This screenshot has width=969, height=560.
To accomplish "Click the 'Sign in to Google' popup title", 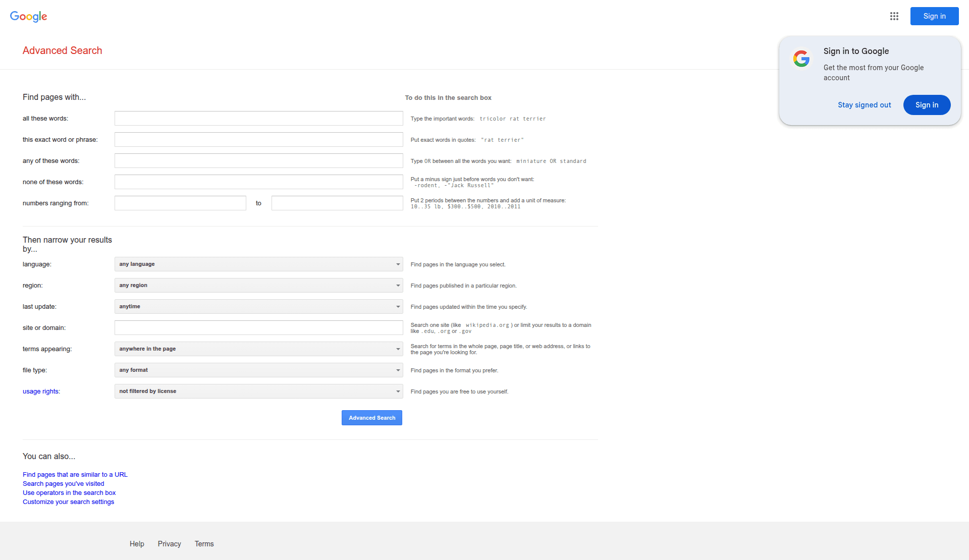I will (x=856, y=51).
